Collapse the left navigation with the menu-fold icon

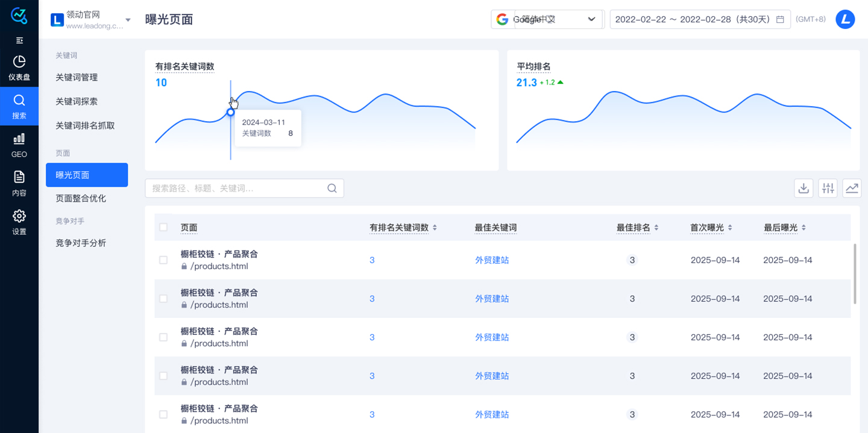tap(19, 40)
